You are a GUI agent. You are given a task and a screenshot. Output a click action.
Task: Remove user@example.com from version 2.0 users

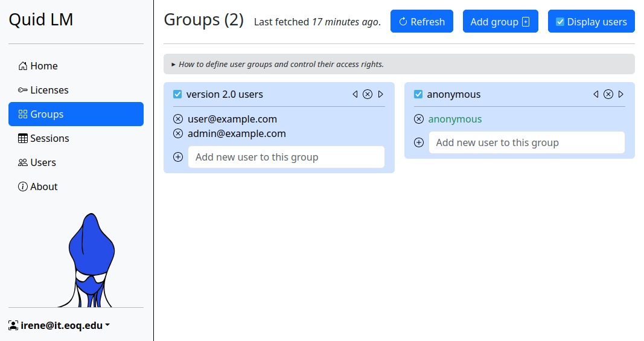click(x=178, y=119)
